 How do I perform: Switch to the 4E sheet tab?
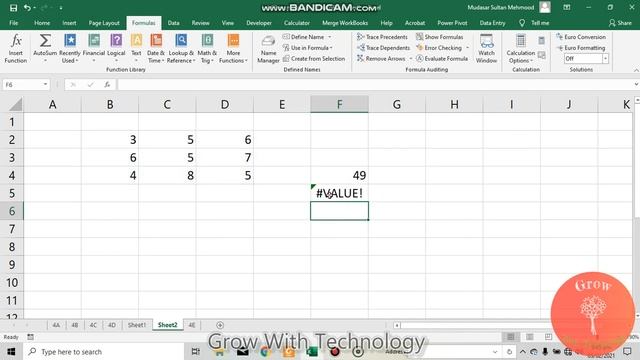[191, 325]
